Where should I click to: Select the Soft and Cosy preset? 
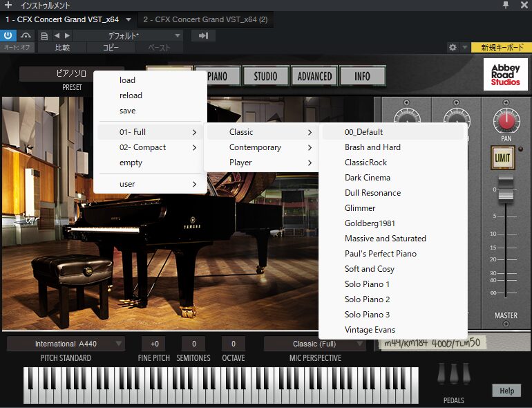pyautogui.click(x=393, y=269)
